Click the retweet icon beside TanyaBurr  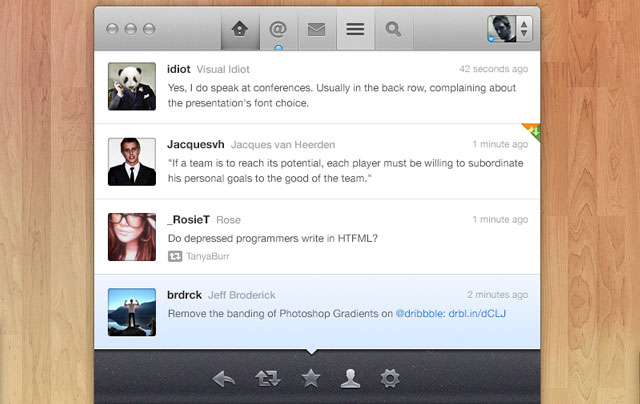point(175,256)
